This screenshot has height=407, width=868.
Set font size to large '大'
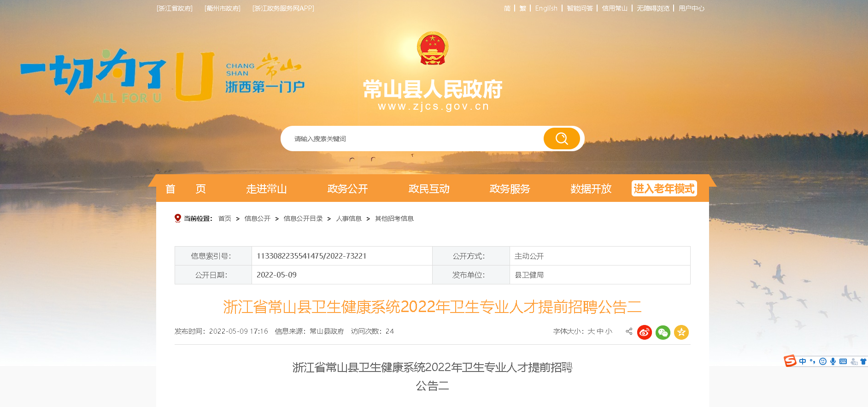click(591, 331)
